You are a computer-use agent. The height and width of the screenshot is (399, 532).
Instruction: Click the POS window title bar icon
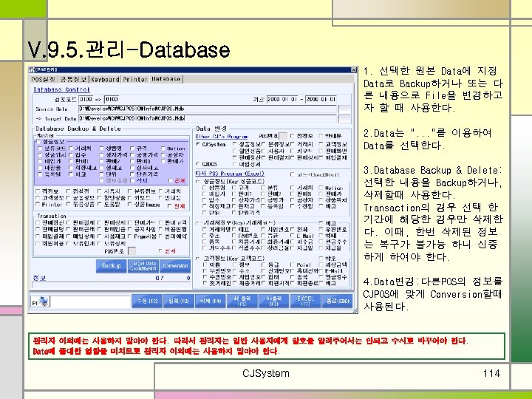(x=32, y=70)
